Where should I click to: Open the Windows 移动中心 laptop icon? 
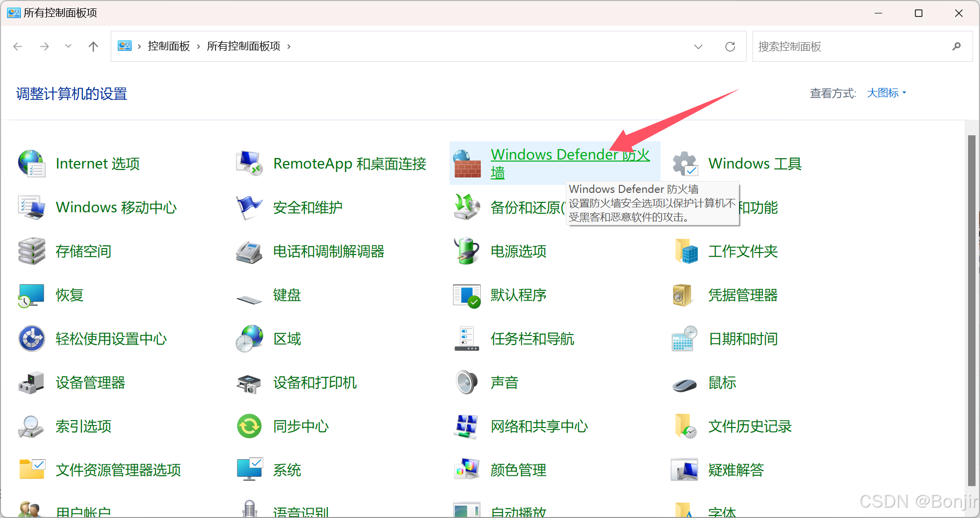coord(32,207)
